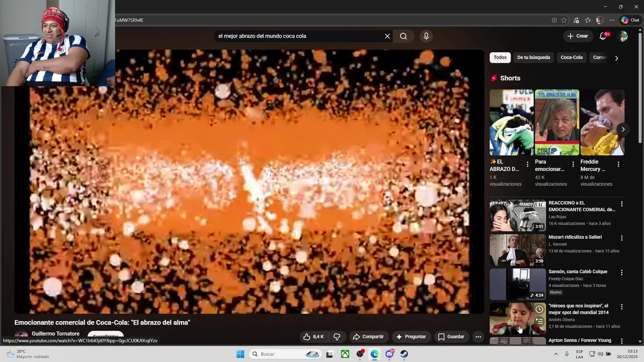Open the Freddie Mercury short thumbnail
644x362 pixels.
(x=602, y=123)
